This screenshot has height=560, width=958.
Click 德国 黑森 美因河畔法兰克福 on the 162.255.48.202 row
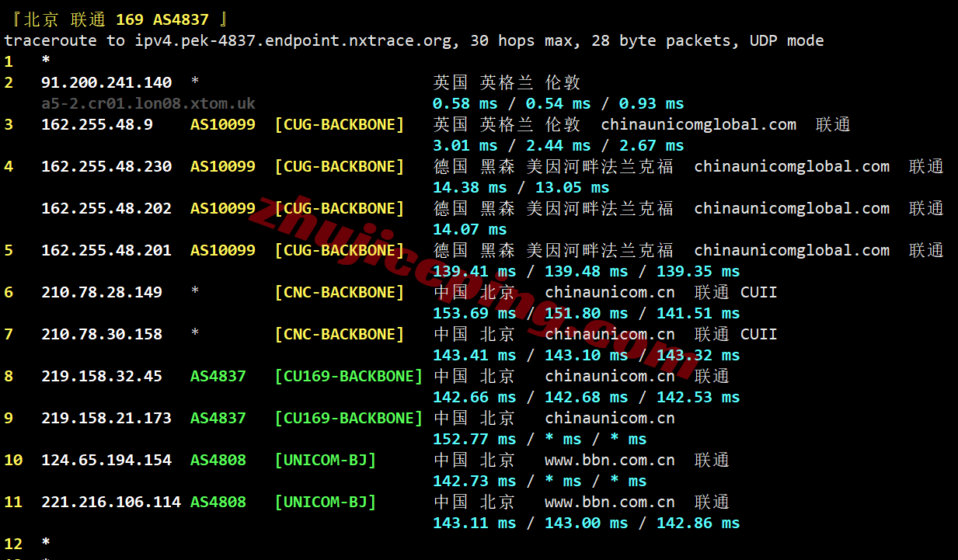click(x=554, y=208)
